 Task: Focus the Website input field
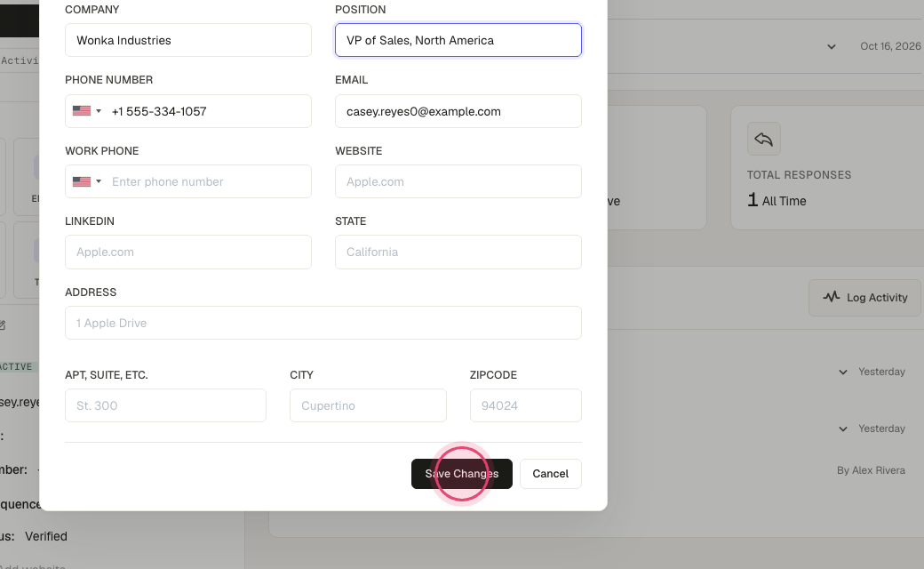click(x=458, y=181)
